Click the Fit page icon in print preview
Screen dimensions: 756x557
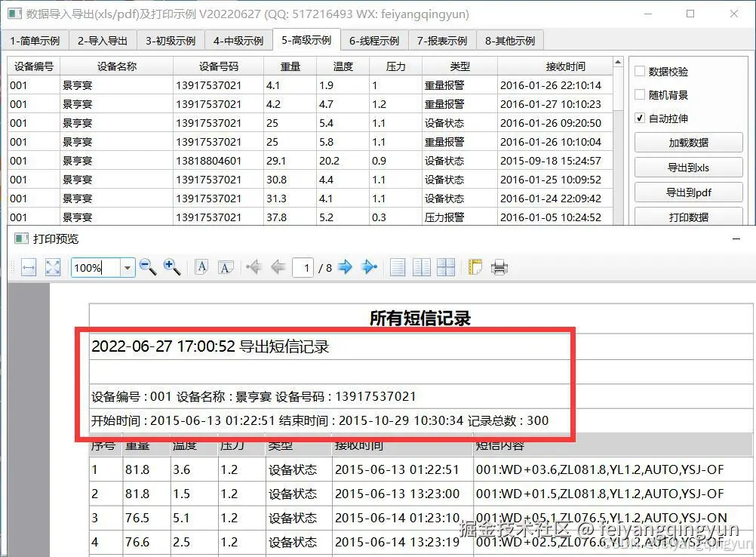53,267
